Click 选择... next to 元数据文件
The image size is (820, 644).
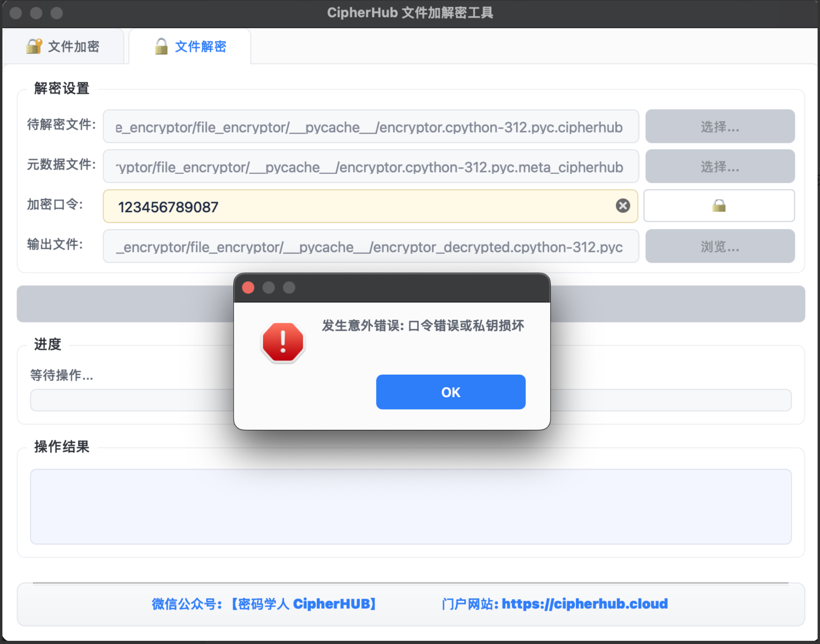point(720,166)
